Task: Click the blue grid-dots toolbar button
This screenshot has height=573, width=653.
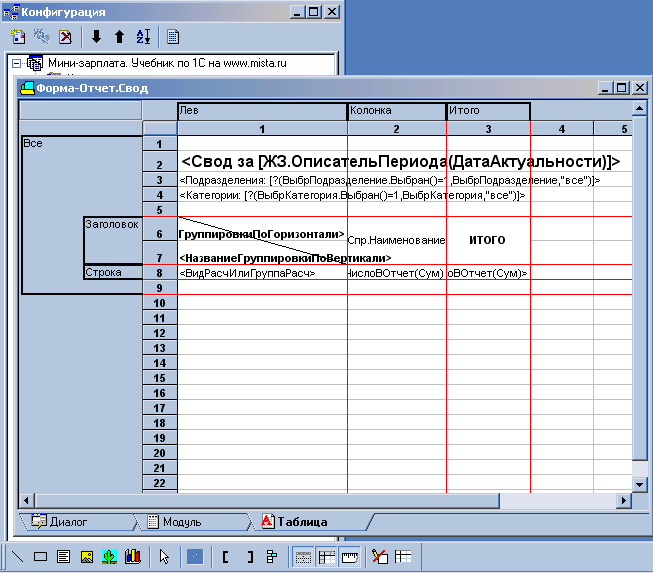Action: [195, 556]
